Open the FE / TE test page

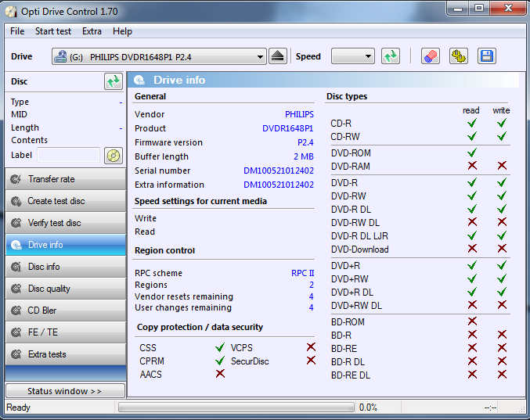pyautogui.click(x=66, y=332)
